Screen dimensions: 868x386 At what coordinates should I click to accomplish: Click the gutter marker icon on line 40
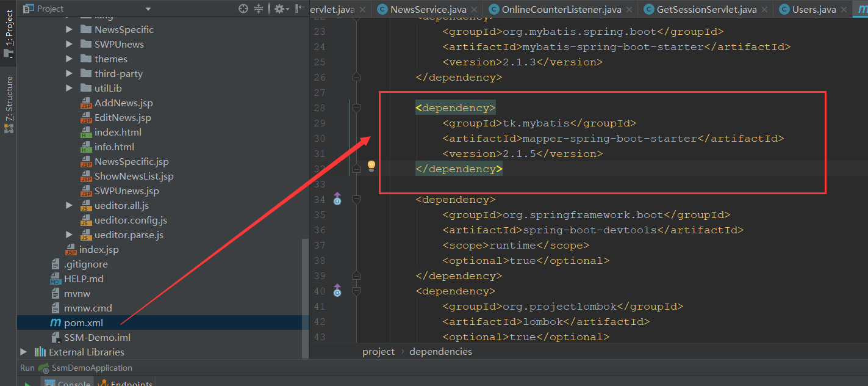coord(337,290)
